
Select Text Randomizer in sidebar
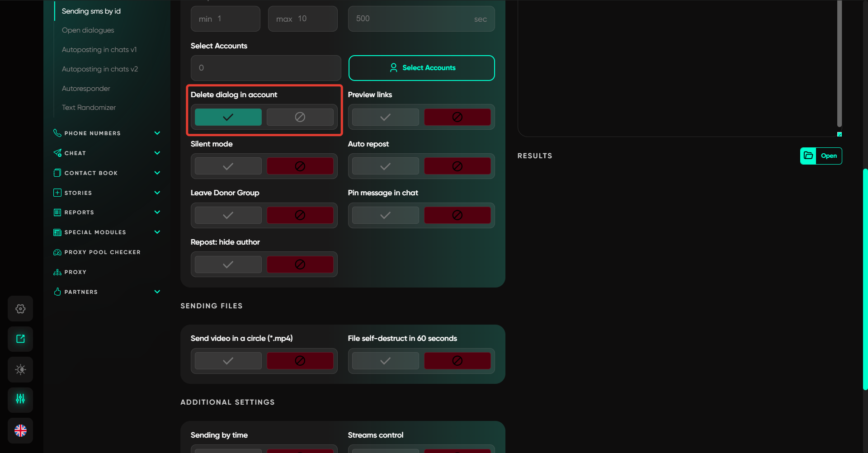pyautogui.click(x=89, y=108)
